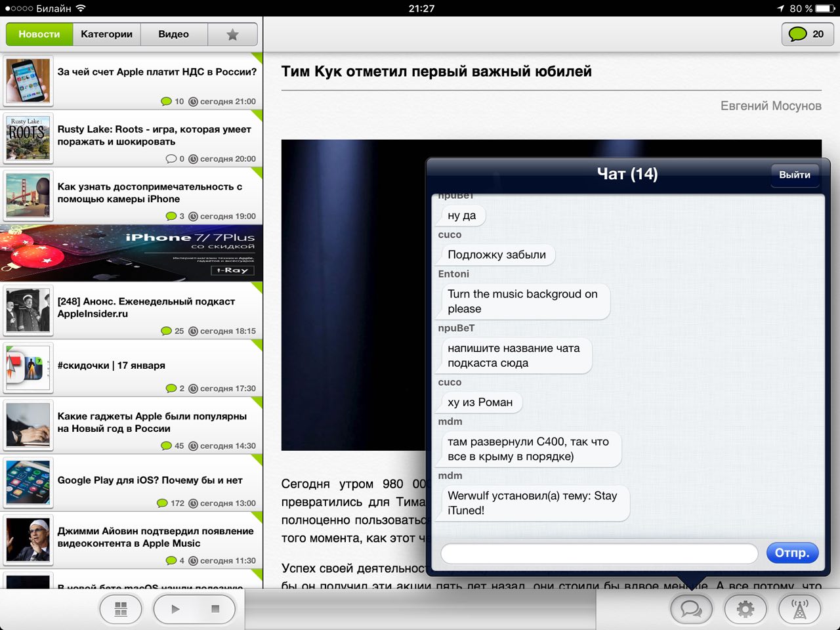Tap chat message 'ну да'

462,215
